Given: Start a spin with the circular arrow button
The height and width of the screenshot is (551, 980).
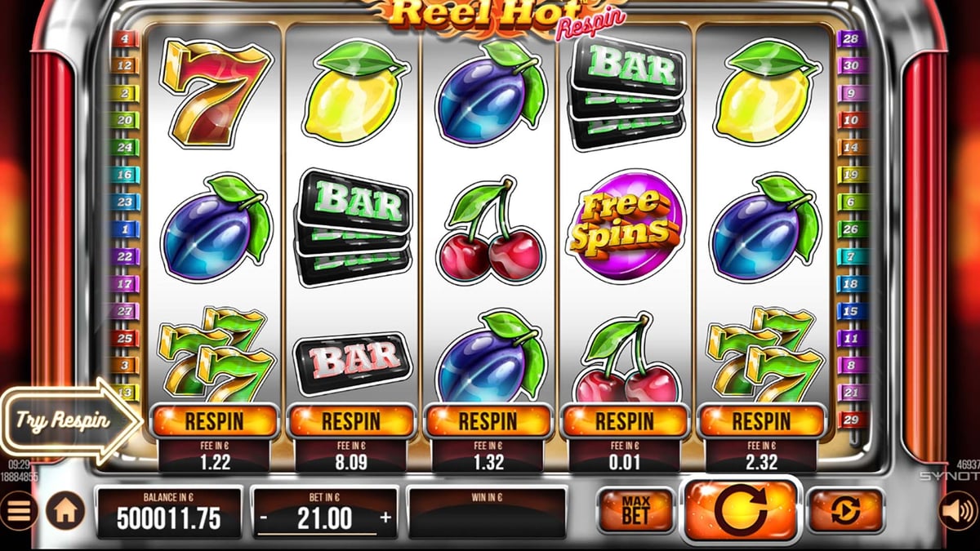Looking at the screenshot, I should tap(740, 513).
